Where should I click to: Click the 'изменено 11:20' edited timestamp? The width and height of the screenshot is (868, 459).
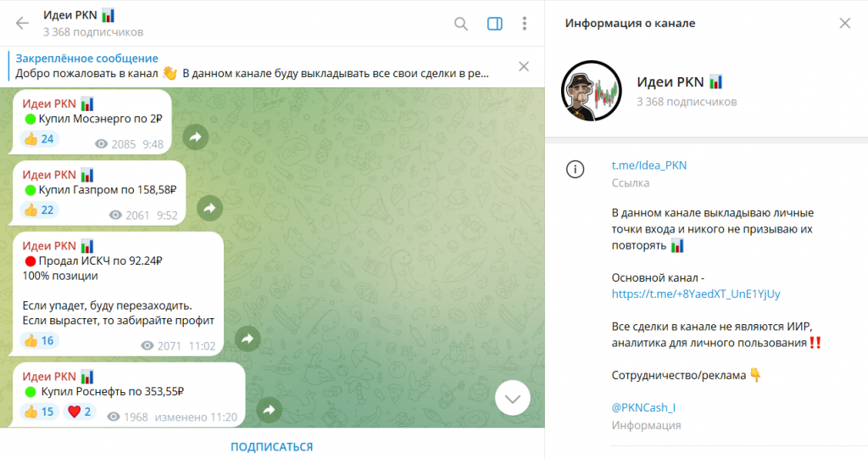[196, 417]
